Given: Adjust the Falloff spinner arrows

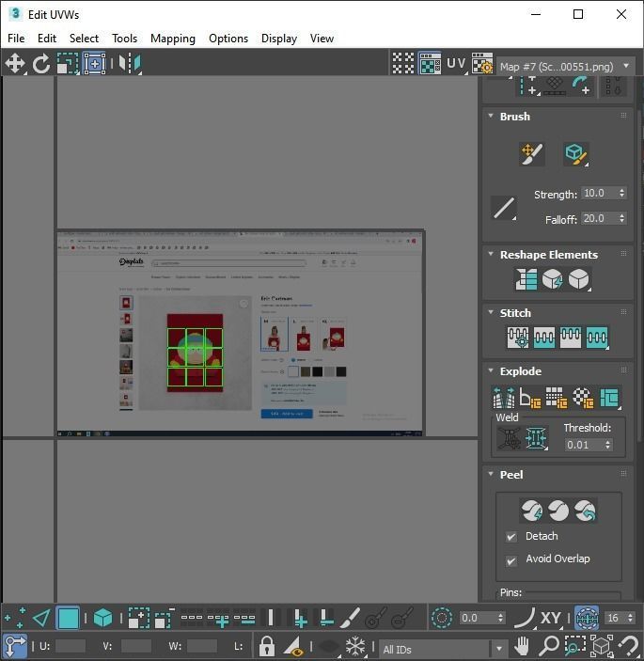Looking at the screenshot, I should (621, 218).
